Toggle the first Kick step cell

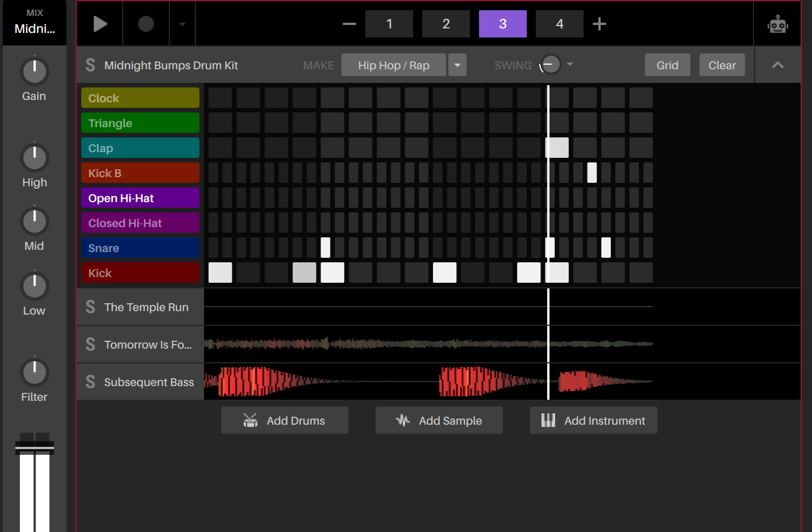(220, 273)
